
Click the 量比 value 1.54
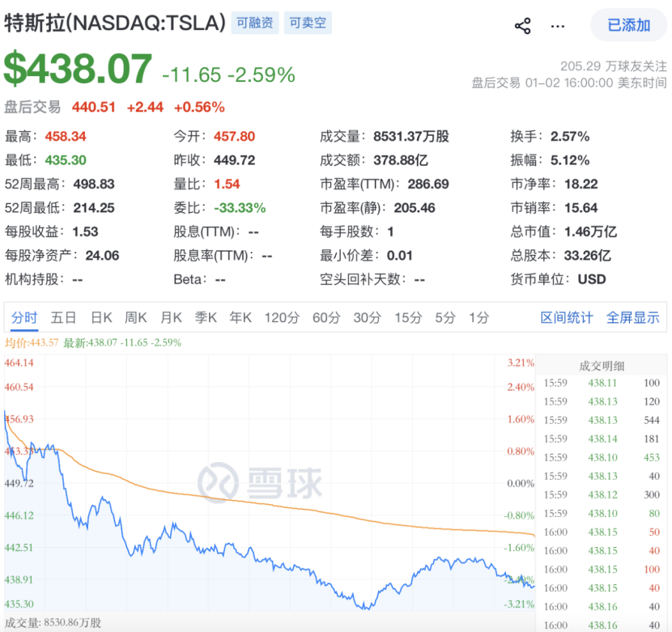point(227,184)
